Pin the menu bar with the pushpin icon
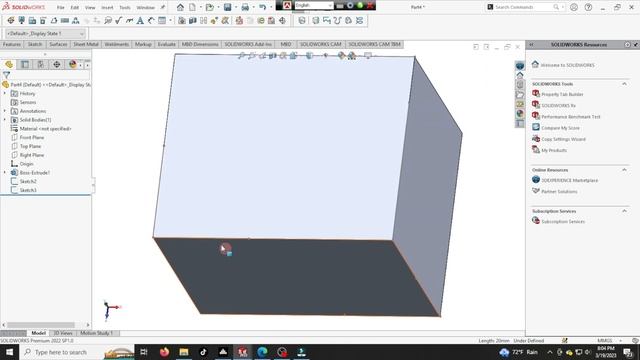 [x=162, y=7]
